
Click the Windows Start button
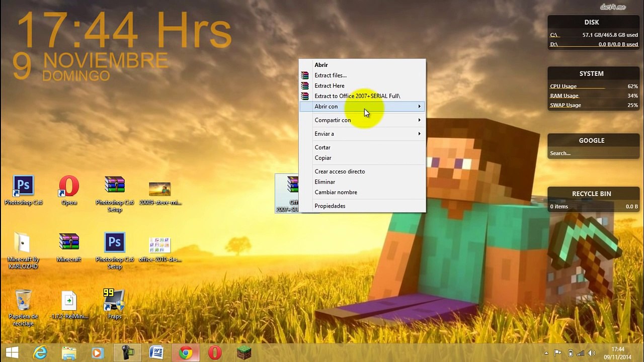coord(12,353)
